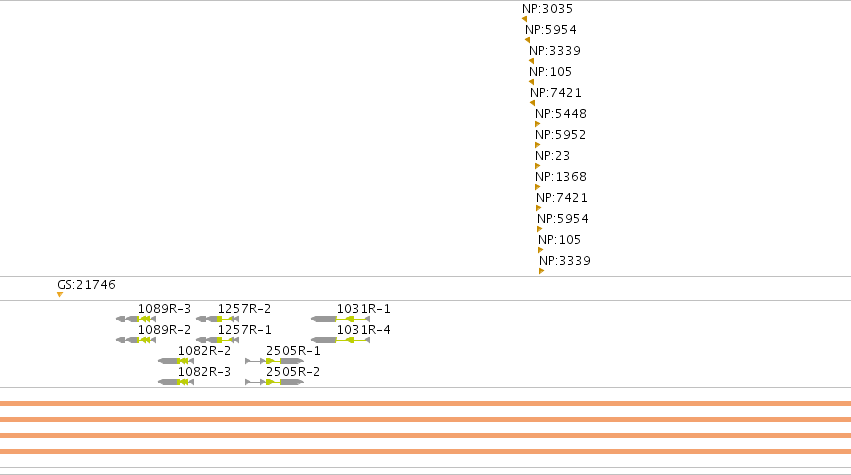851x475 pixels.
Task: Select the 1257R-2 transcript gene glyph
Action: [217, 319]
